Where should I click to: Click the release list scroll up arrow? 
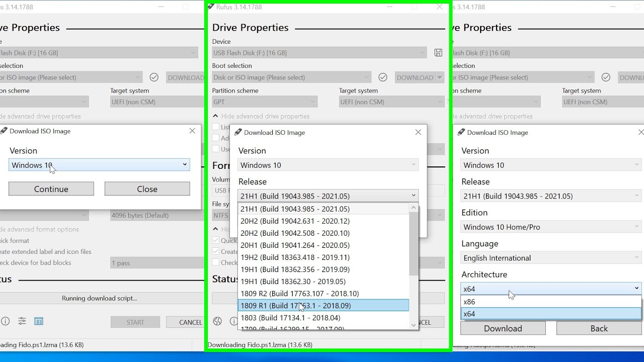(414, 208)
